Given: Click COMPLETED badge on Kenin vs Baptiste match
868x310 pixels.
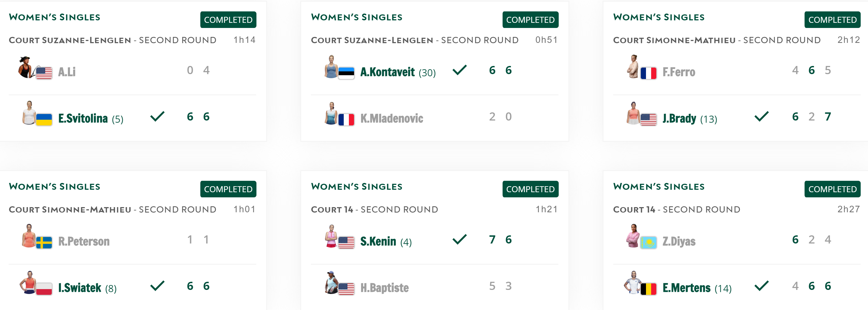Looking at the screenshot, I should click(x=531, y=189).
